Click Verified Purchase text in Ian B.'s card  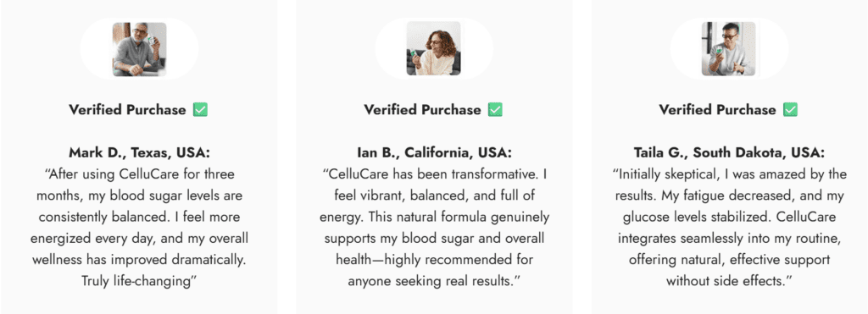point(422,110)
